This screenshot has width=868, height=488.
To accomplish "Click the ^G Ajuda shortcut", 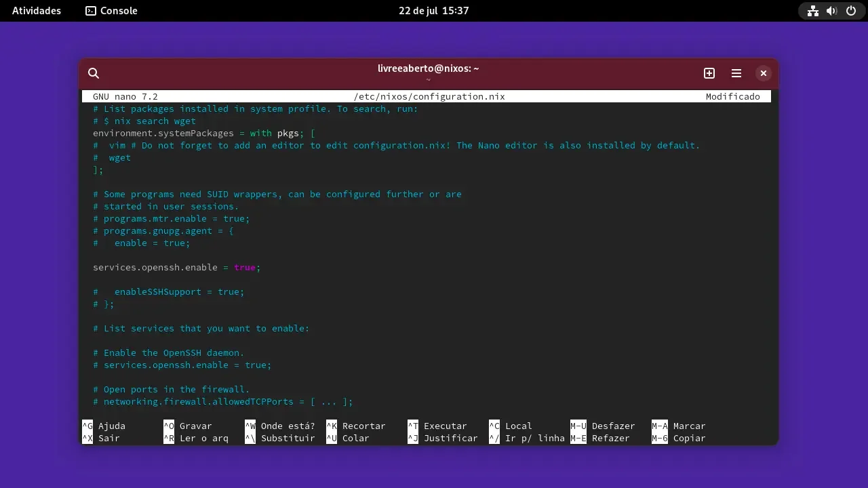I will [104, 426].
